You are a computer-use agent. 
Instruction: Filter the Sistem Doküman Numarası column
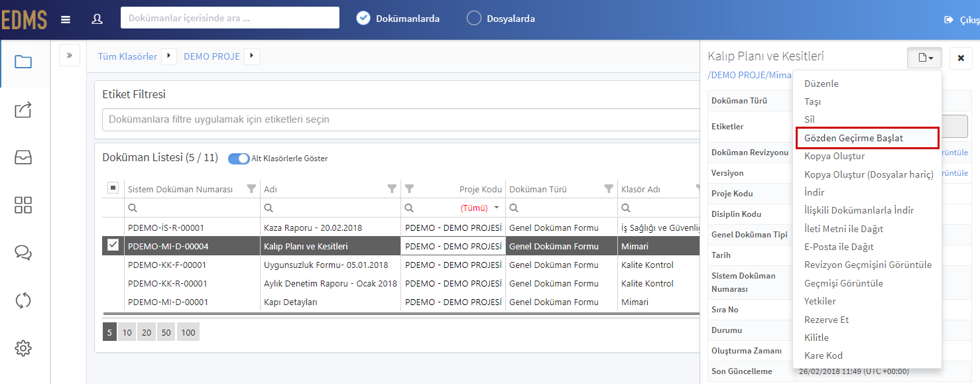(251, 189)
